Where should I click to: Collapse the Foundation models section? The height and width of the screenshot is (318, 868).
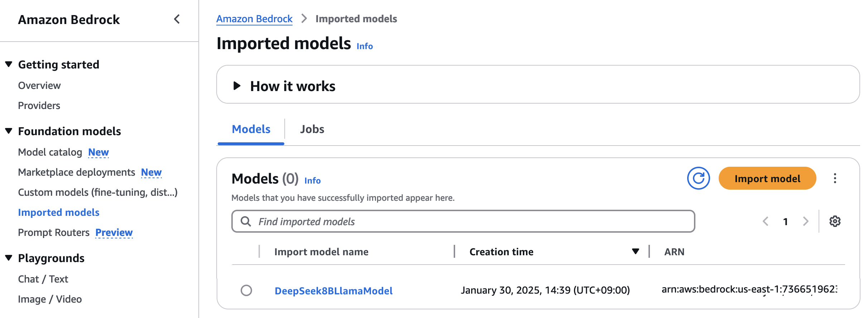coord(9,131)
